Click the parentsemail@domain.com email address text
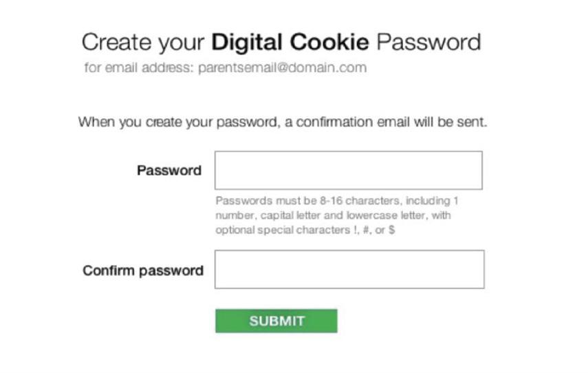Image resolution: width=588 pixels, height=373 pixels. 282,67
